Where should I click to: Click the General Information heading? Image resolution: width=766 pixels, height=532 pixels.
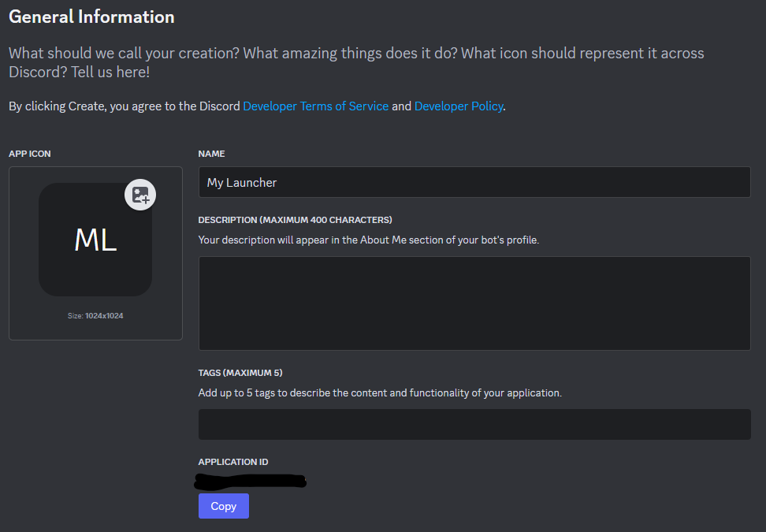pyautogui.click(x=92, y=17)
